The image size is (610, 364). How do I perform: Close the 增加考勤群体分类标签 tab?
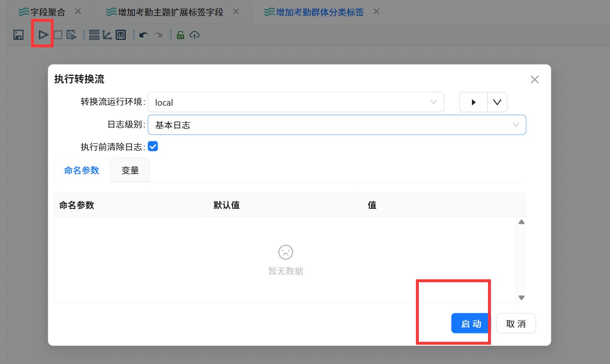[376, 12]
